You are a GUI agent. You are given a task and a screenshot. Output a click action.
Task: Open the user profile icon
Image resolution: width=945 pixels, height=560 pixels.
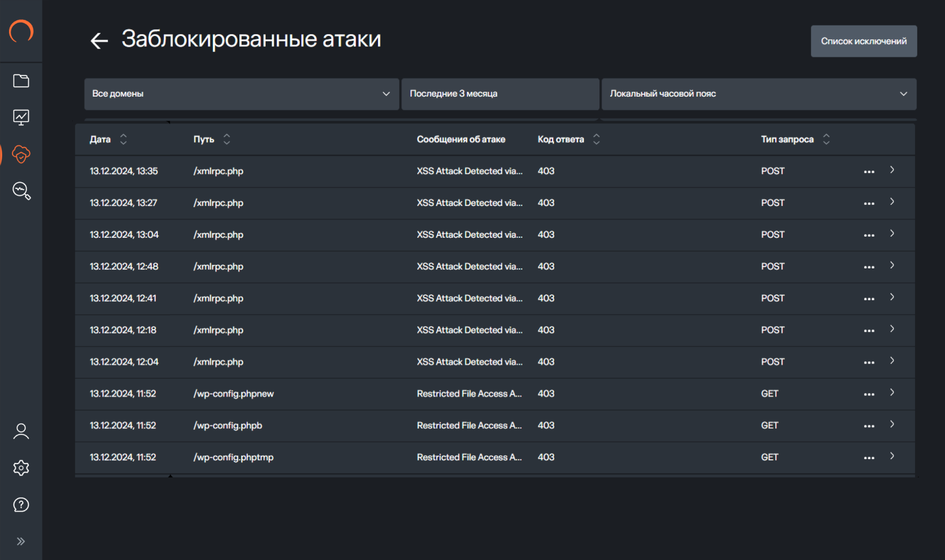tap(21, 431)
